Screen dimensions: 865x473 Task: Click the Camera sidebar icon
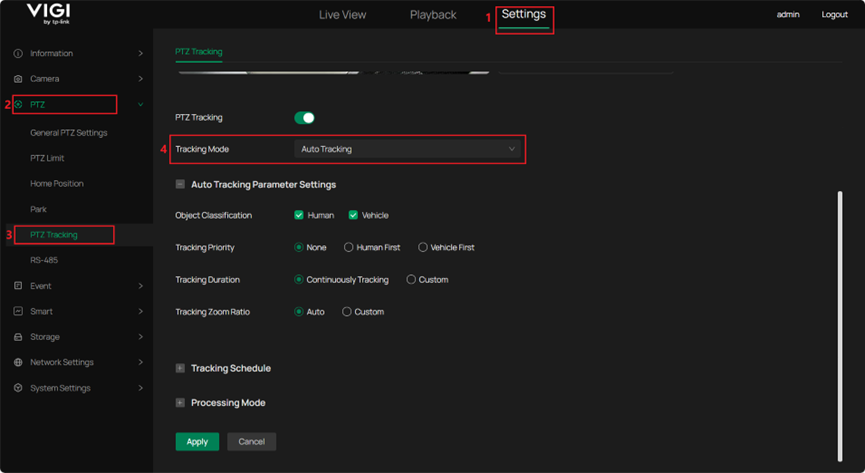point(18,79)
